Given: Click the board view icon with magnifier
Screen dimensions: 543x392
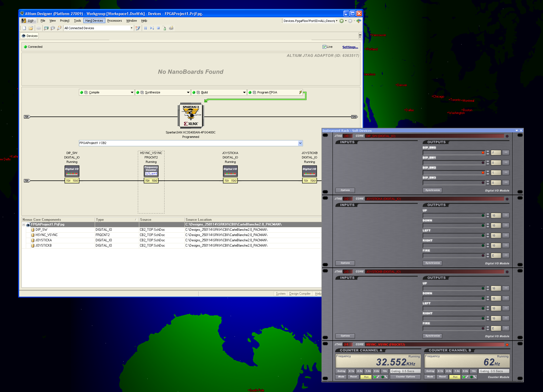Looking at the screenshot, I should pos(46,28).
